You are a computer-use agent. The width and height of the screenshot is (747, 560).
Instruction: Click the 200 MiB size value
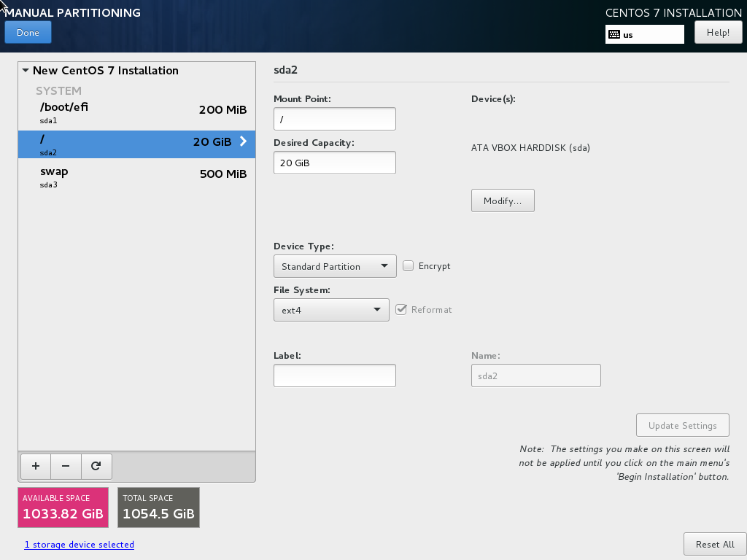tap(222, 109)
